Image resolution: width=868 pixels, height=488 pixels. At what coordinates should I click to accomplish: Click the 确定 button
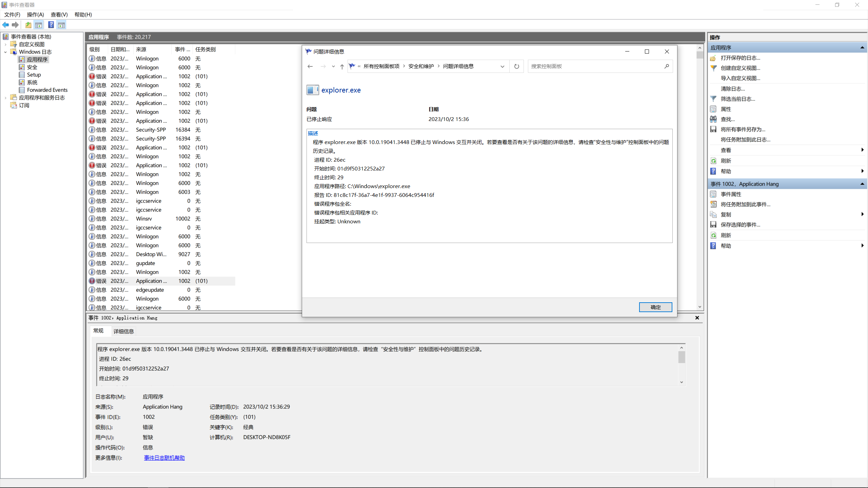[655, 307]
